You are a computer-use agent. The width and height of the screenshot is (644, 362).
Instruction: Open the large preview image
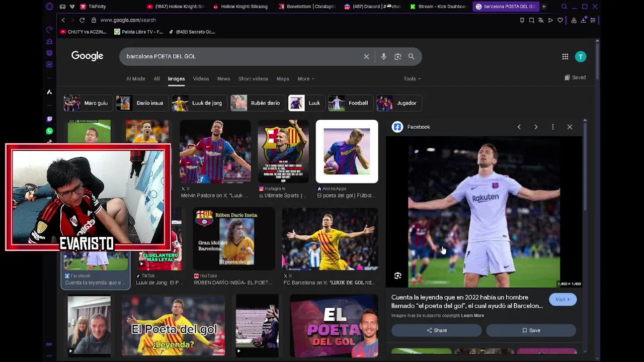tap(484, 212)
